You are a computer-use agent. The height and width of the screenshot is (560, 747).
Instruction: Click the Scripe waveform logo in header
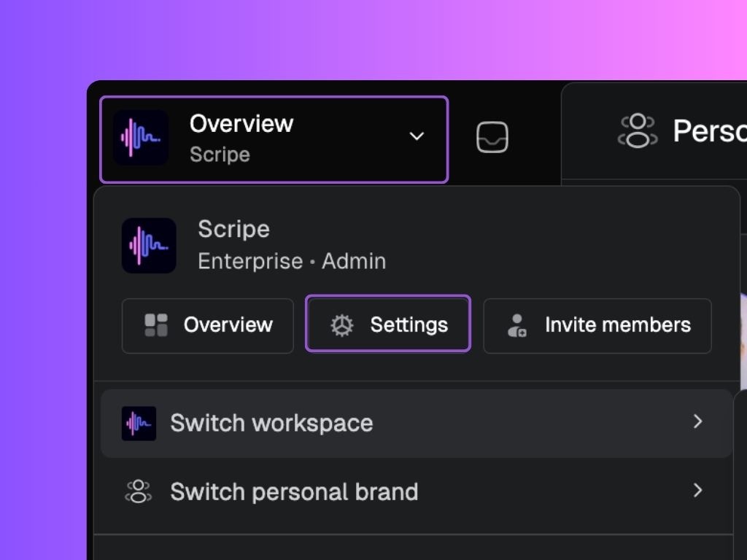click(x=141, y=138)
